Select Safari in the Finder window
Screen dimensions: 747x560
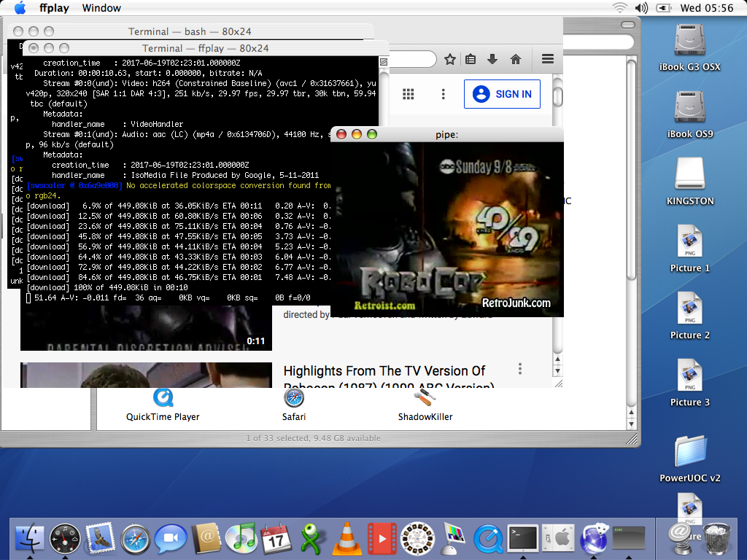point(293,405)
